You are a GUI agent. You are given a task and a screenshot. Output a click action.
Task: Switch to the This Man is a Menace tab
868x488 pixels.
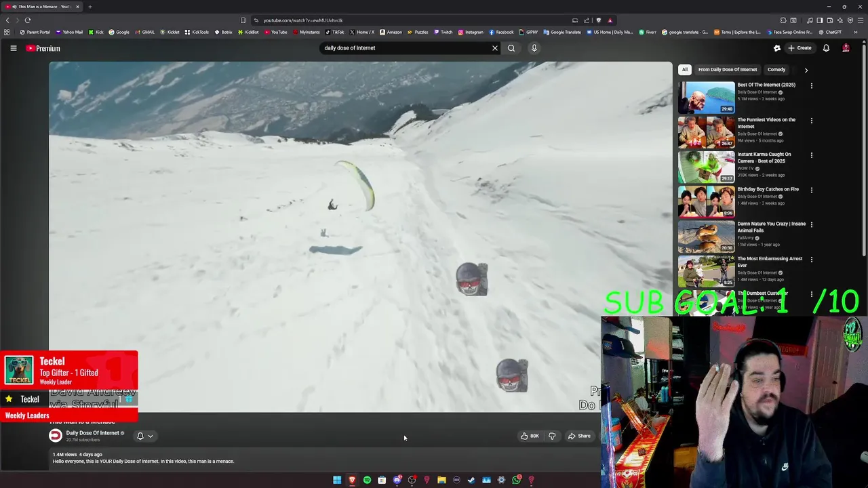pos(43,7)
